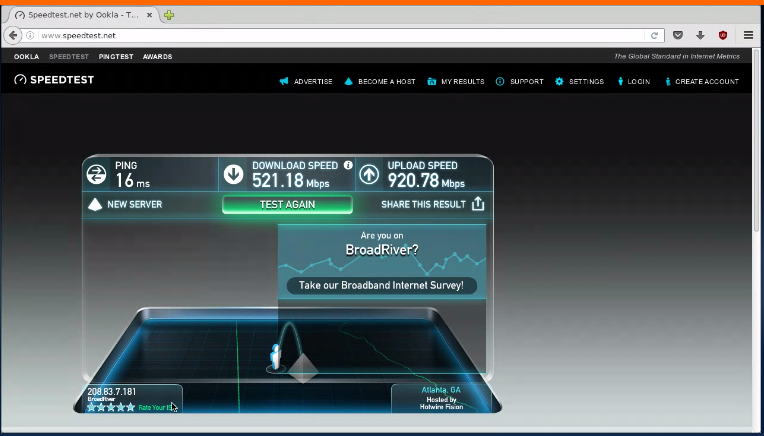Open the BECOME A HOST link
Screen dimensions: 764x436
[387, 81]
